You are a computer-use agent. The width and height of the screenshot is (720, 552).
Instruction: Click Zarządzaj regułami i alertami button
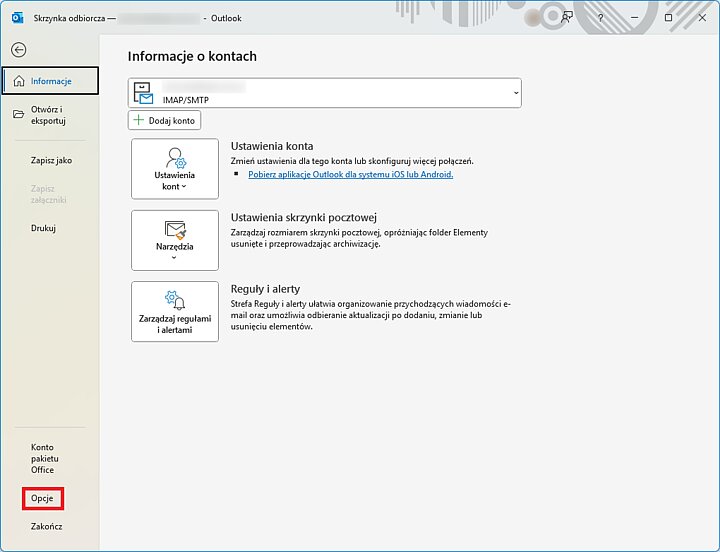tap(175, 311)
